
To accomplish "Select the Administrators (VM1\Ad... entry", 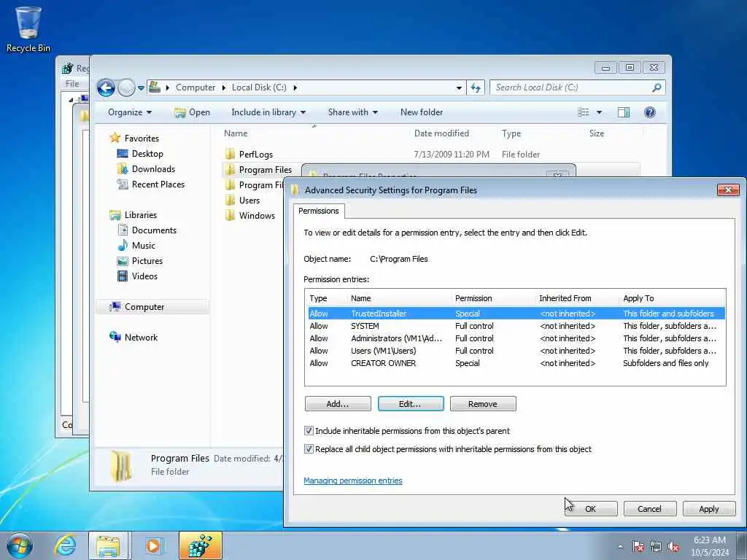I will [515, 338].
